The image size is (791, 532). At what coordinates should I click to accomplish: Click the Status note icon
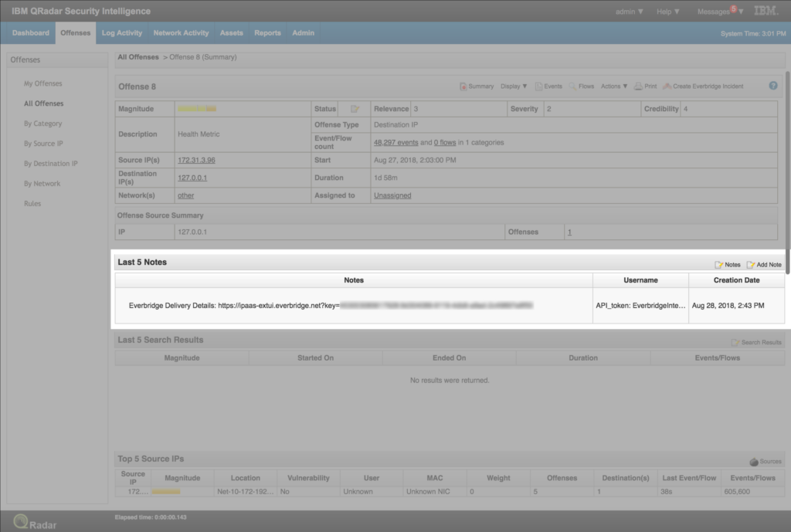tap(355, 109)
